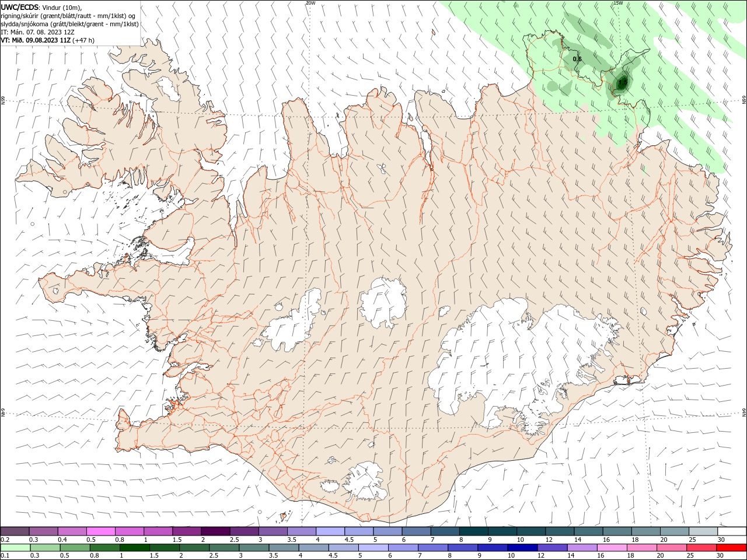The height and width of the screenshot is (560, 747).
Task: Choose the green 0.8 rain legend swatch
Action: point(104,548)
